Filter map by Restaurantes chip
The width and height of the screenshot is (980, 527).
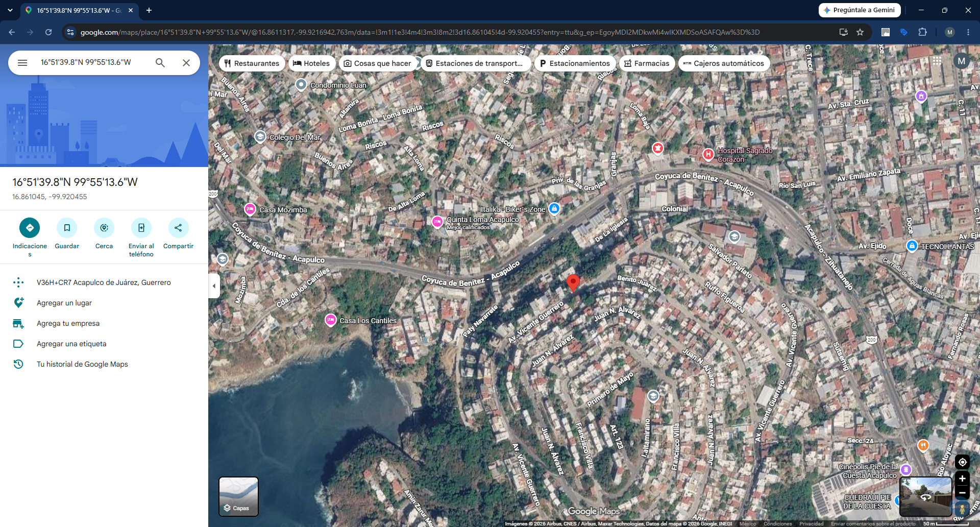click(x=252, y=63)
